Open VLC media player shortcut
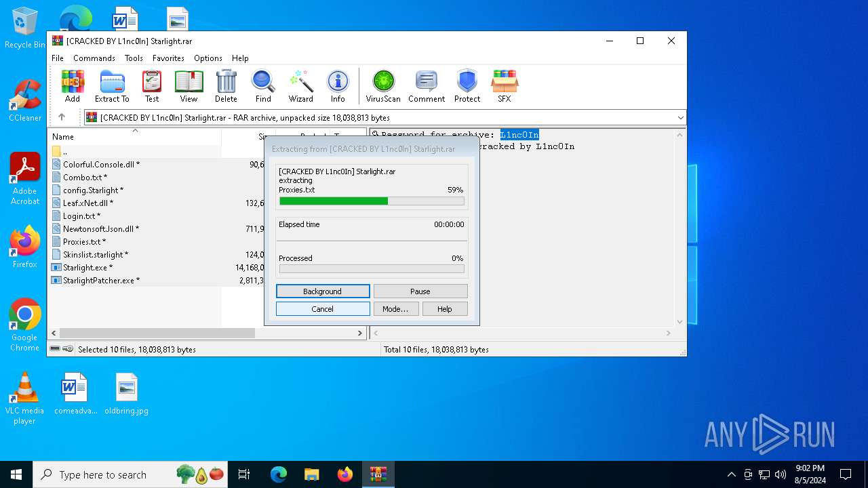The image size is (868, 488). [25, 399]
